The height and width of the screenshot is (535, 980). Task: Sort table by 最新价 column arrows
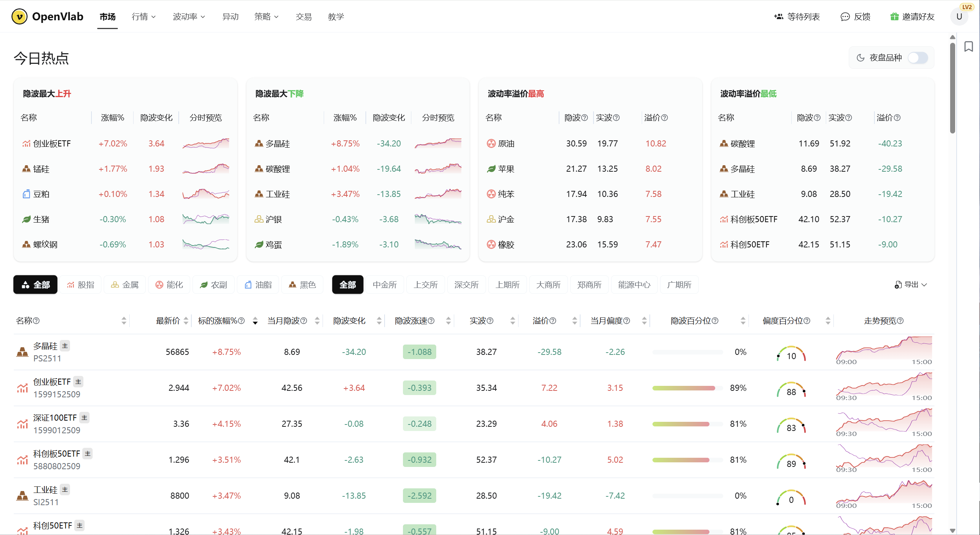tap(186, 321)
